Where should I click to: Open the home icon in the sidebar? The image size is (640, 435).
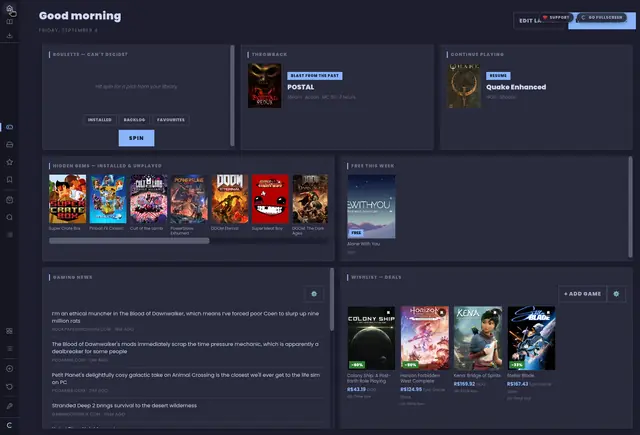[9, 8]
